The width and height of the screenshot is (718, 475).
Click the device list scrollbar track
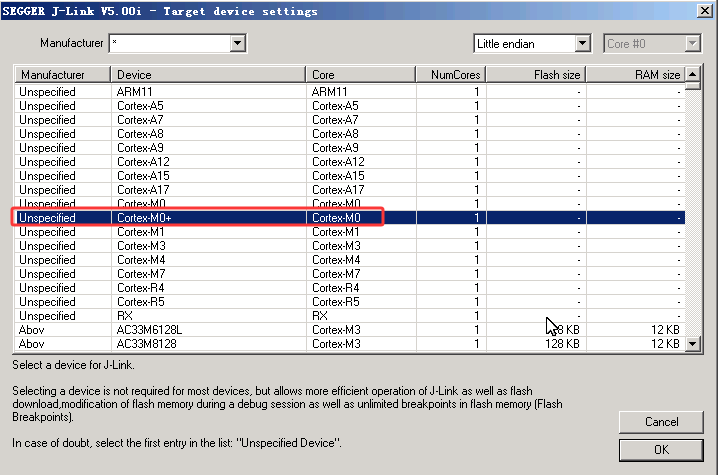coord(693,213)
